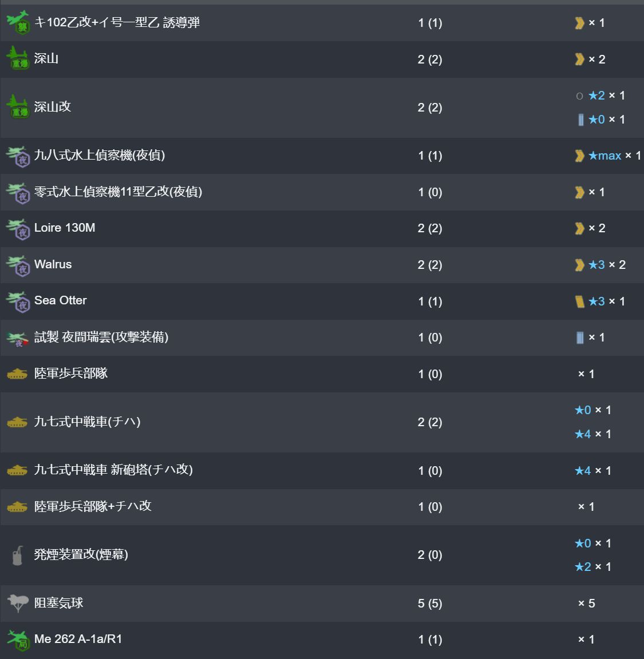Screen dimensions: 644x659
Task: Click the night seaplane icon for 試製 夜間瑞雲
Action: tap(18, 338)
